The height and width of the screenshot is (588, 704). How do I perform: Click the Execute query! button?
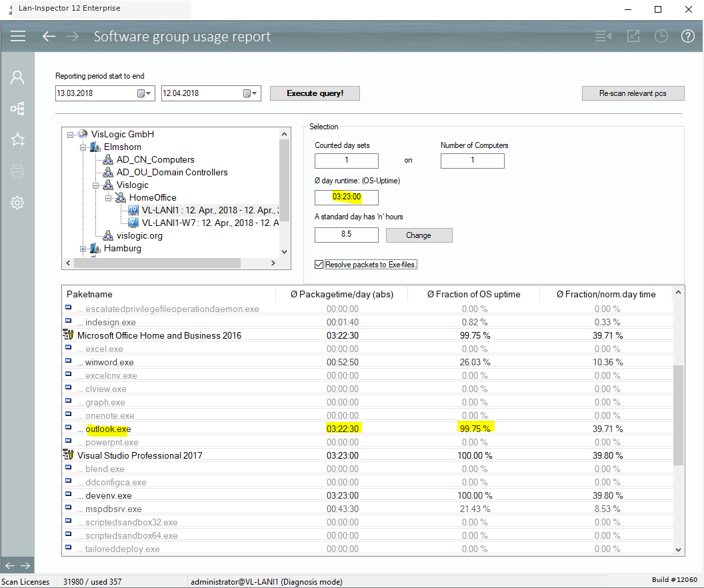point(315,93)
